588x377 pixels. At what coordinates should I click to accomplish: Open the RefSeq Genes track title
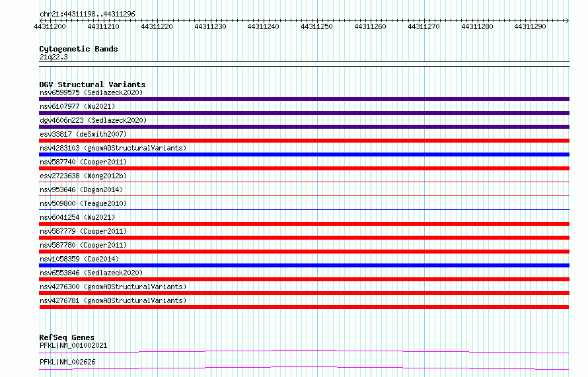67,337
